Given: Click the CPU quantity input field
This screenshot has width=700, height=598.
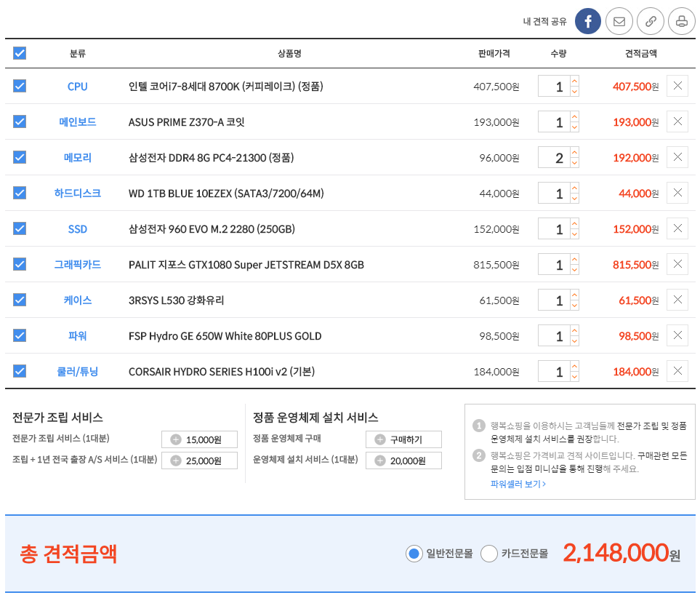Looking at the screenshot, I should click(554, 86).
